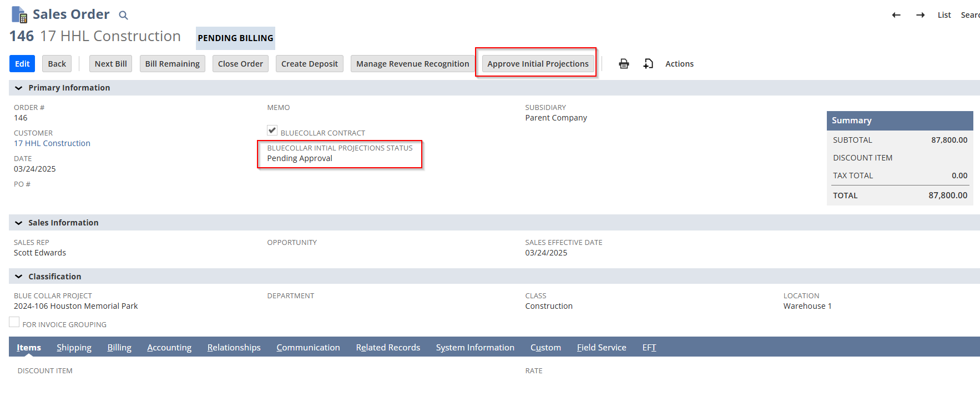Open the List view link
This screenshot has height=396, width=980.
pos(944,15)
